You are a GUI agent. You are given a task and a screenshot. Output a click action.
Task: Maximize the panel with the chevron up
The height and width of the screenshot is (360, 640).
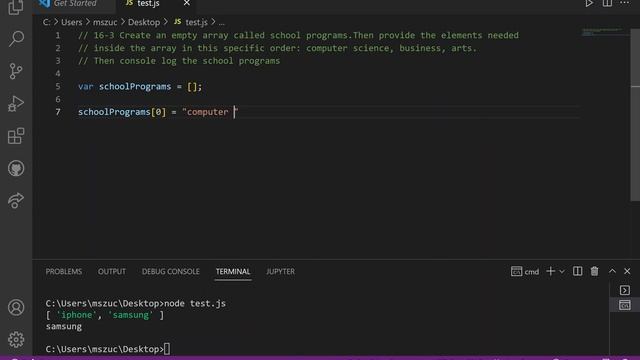[x=612, y=271]
